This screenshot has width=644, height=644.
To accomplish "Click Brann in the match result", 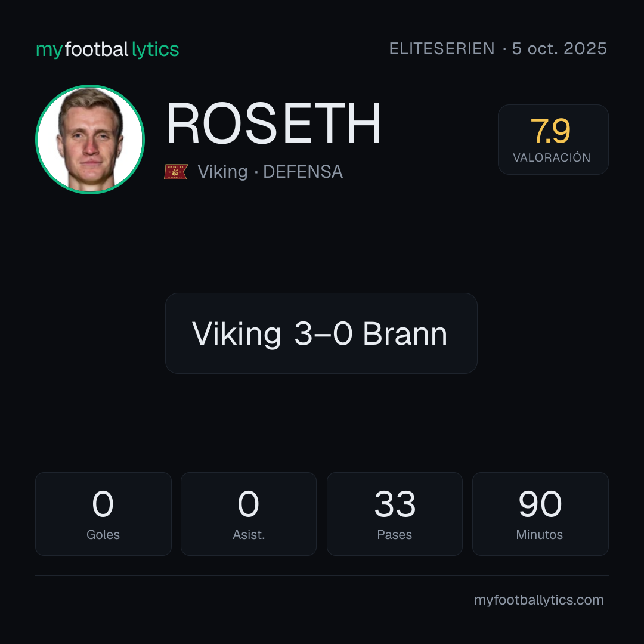I will (x=405, y=333).
